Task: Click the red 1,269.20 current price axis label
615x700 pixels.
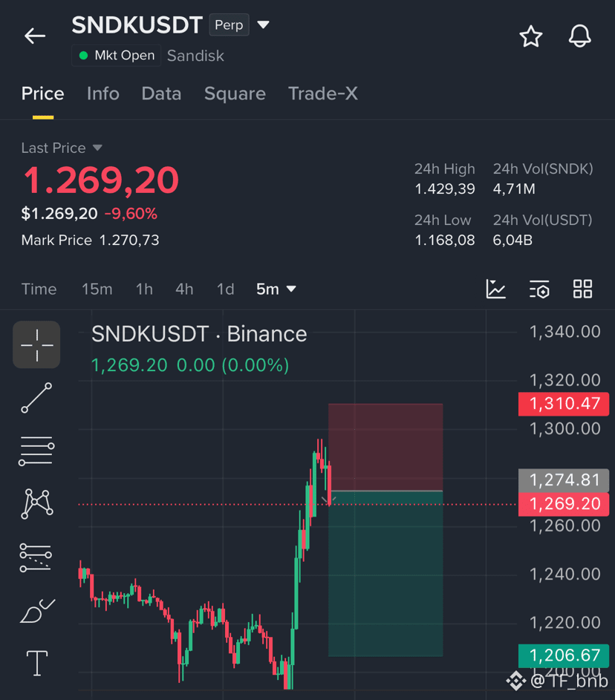Action: point(564,505)
